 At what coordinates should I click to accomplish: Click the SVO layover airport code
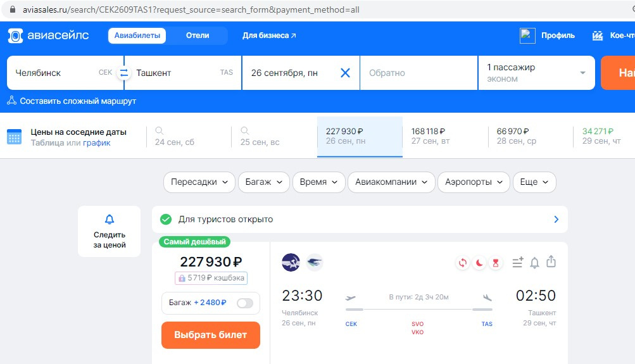417,324
